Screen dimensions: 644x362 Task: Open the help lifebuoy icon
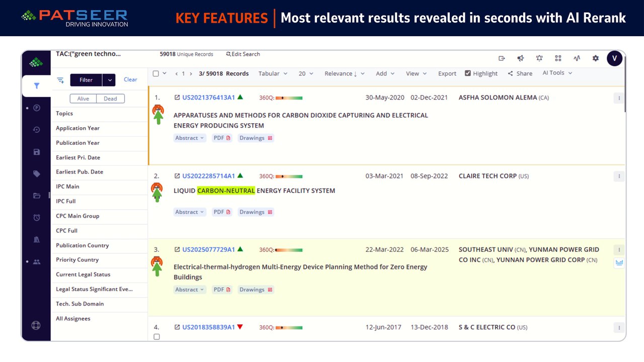tap(36, 325)
